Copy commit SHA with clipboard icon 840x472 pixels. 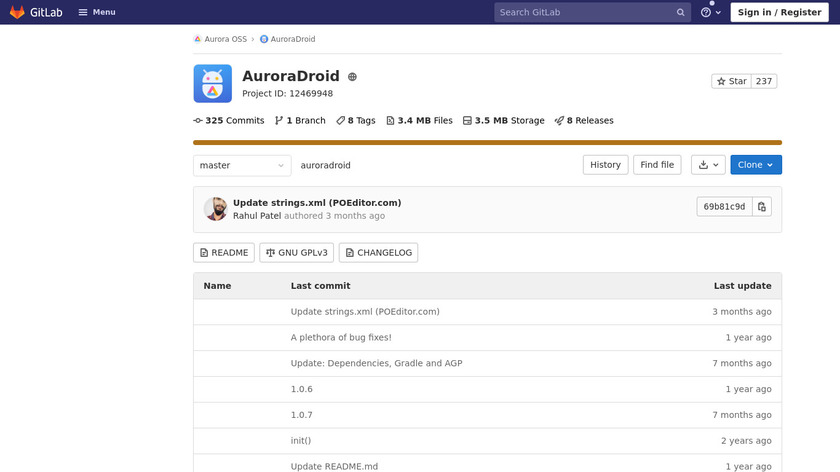[762, 207]
